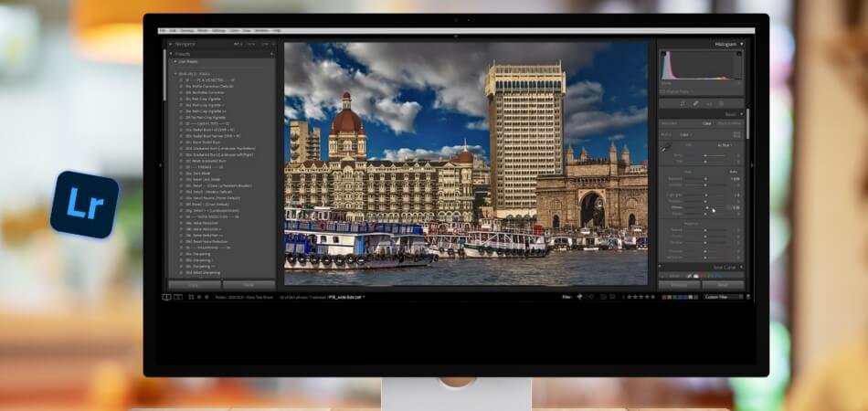
Task: Click the plus icon in Presets header
Action: tap(271, 54)
